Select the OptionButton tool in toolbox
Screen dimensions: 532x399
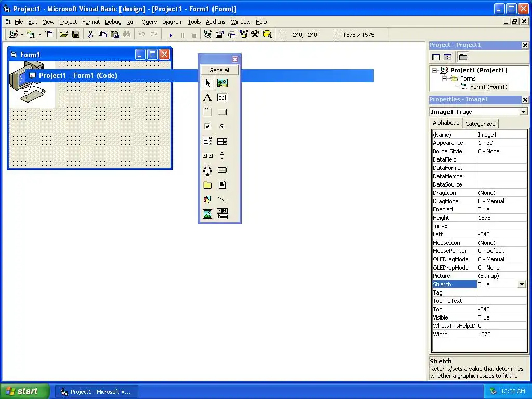click(x=222, y=127)
